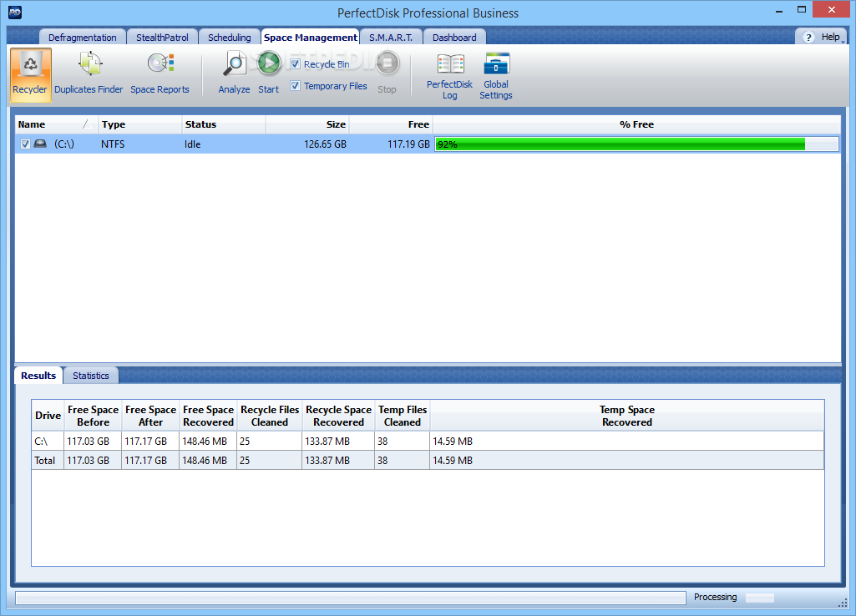Click 133.87 MB in C:\ row
856x616 pixels.
(327, 441)
